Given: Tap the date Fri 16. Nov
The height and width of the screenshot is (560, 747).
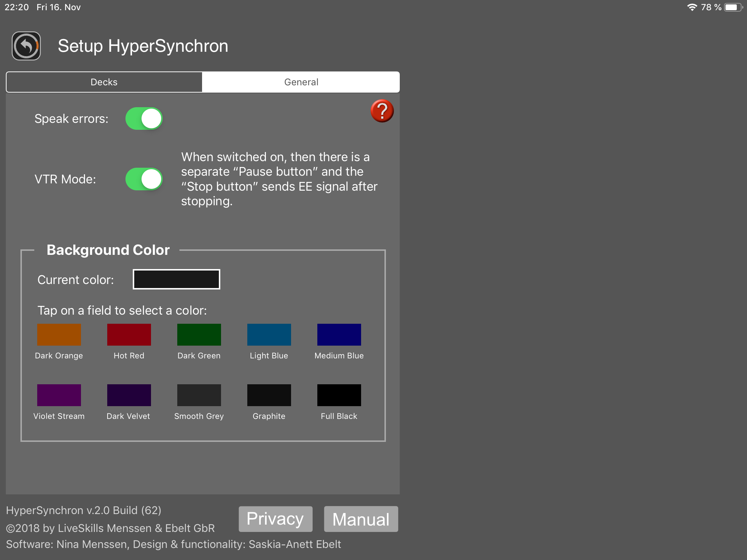Looking at the screenshot, I should coord(58,7).
